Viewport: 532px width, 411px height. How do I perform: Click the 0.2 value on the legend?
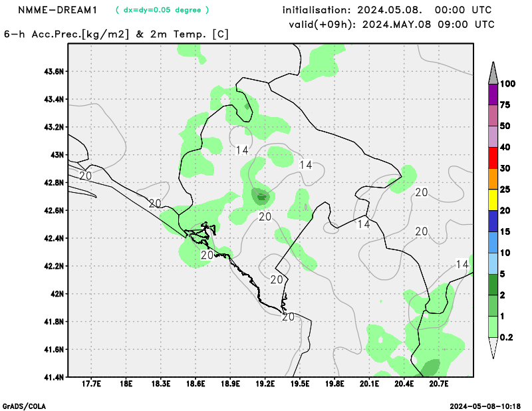click(x=506, y=337)
